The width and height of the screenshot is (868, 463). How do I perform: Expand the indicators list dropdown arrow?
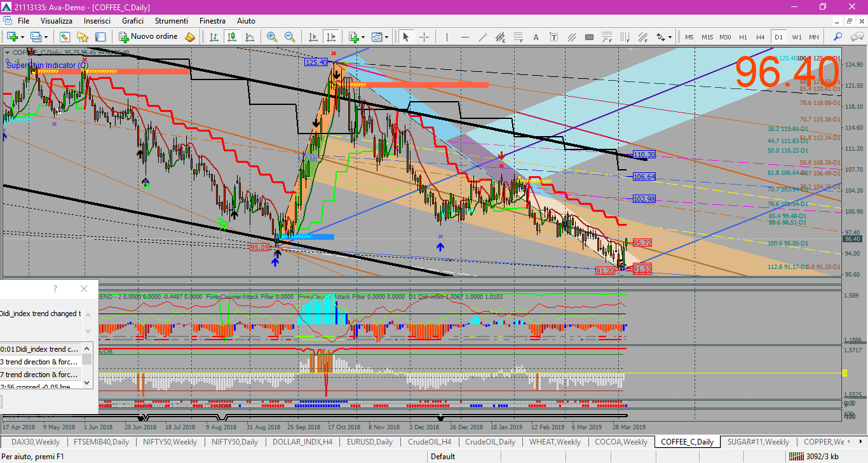(x=363, y=37)
